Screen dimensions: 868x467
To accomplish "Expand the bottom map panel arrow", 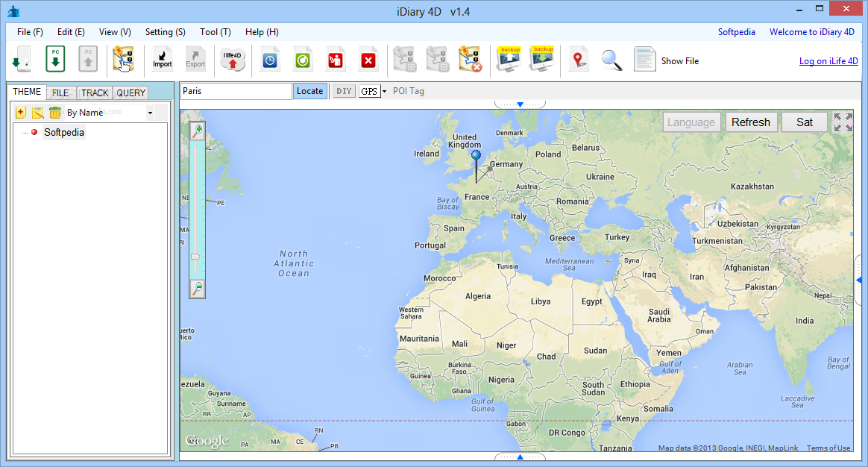I will pyautogui.click(x=520, y=457).
